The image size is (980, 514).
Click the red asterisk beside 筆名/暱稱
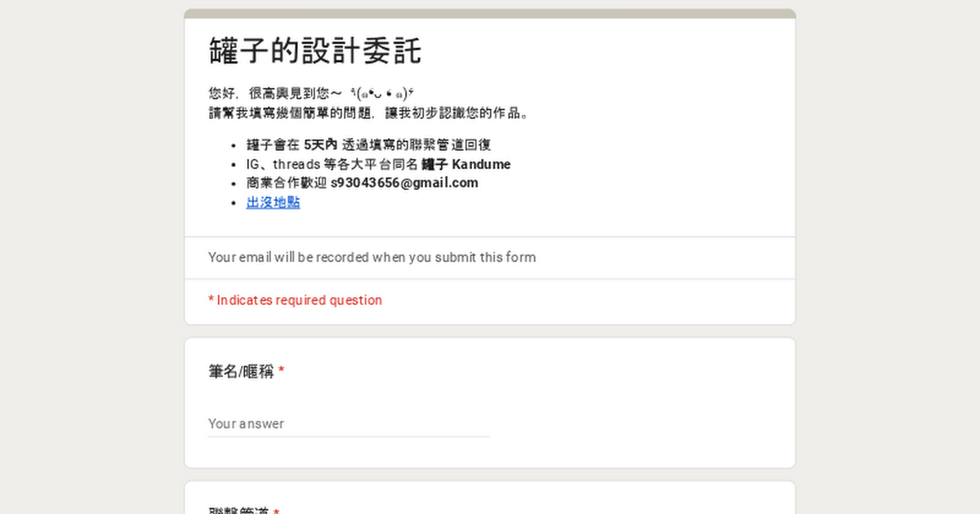tap(281, 372)
